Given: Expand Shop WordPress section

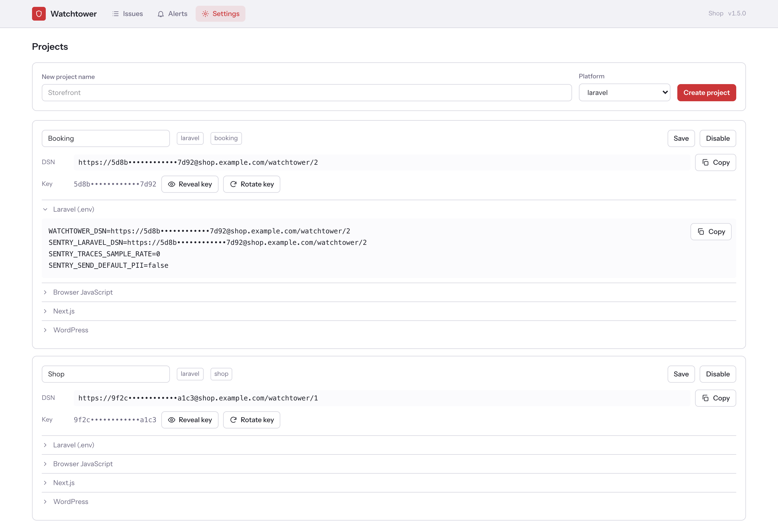Looking at the screenshot, I should click(389, 502).
